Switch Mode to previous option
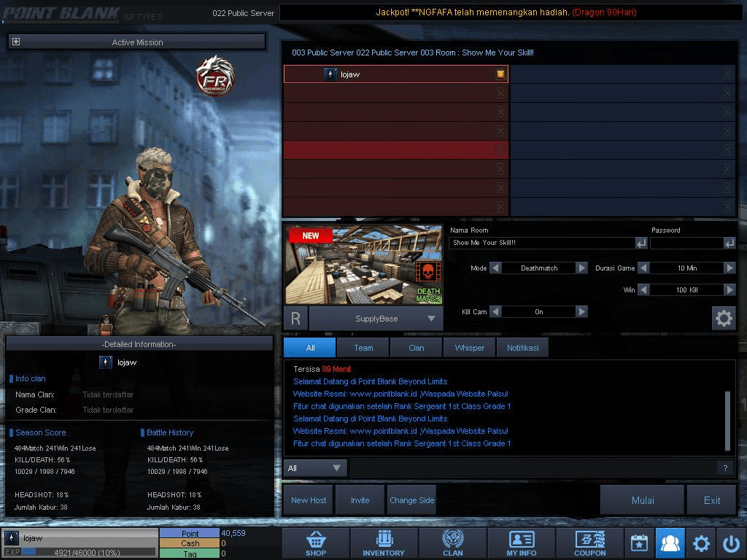 (x=495, y=268)
